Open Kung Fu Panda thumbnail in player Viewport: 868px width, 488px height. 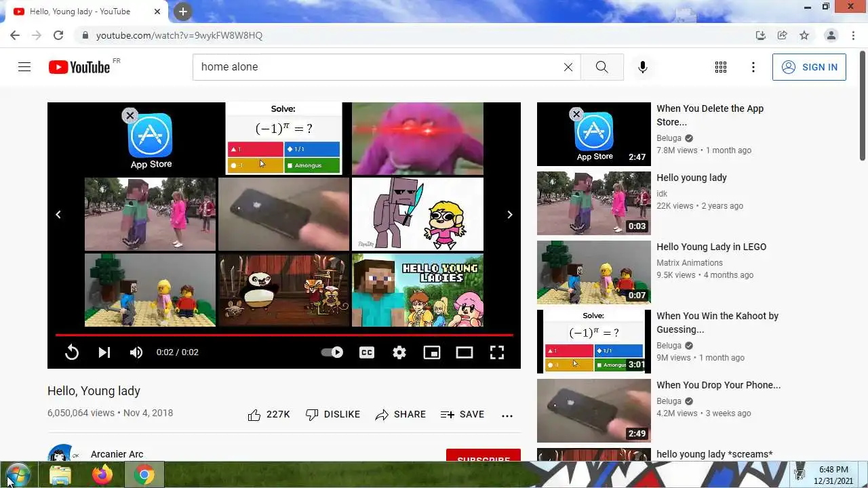pyautogui.click(x=283, y=290)
